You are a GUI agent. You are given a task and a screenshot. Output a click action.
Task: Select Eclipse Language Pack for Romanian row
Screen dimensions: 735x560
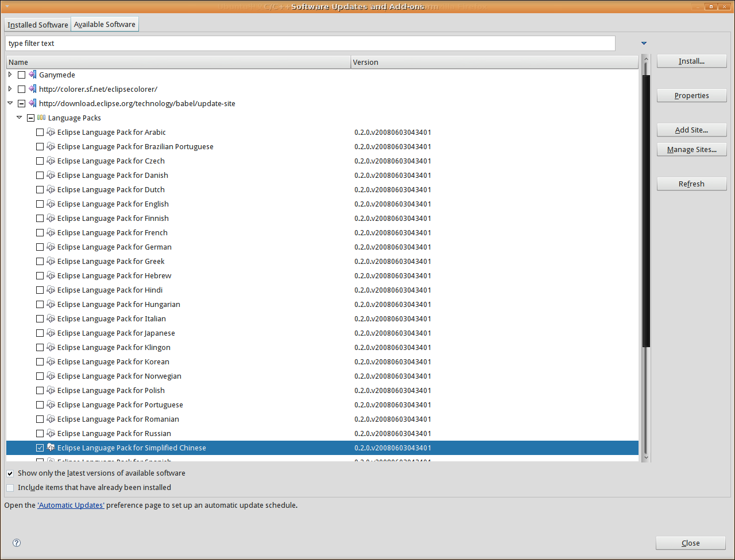tap(322, 419)
